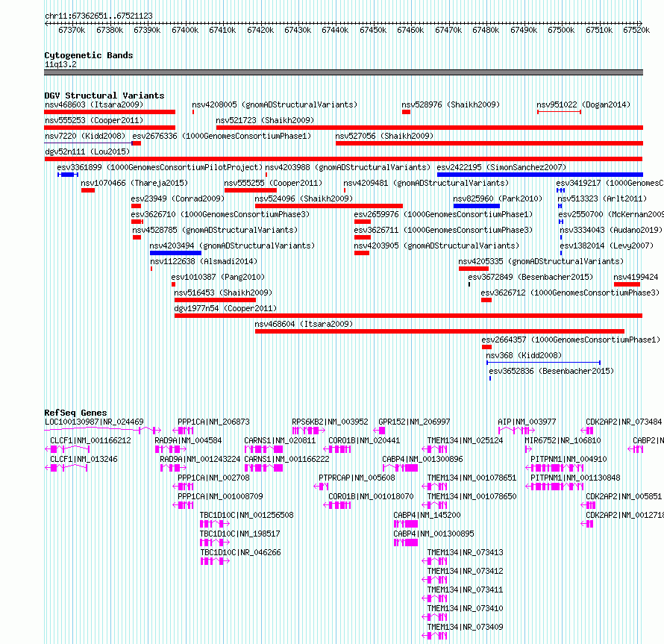Open the nsv3334043 (Audano2019) label
This screenshot has width=664, height=644.
(x=611, y=230)
